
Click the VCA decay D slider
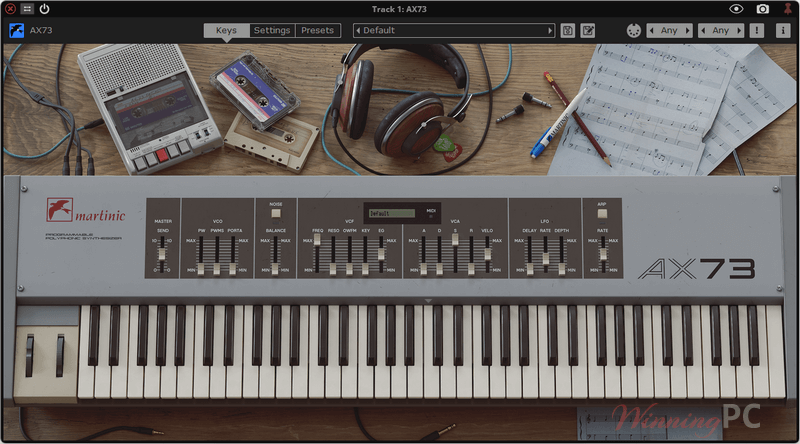click(x=439, y=255)
